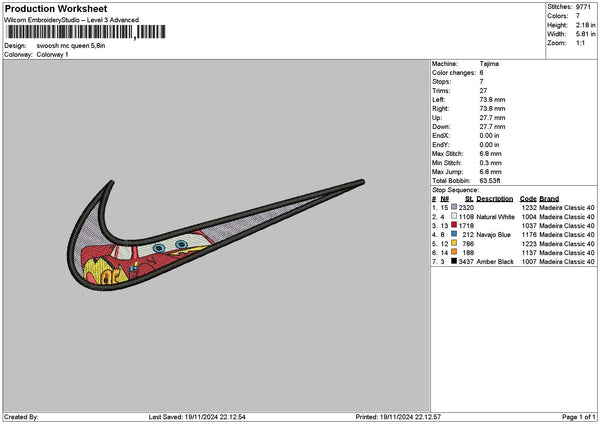Click the Stitches value 9771
Image resolution: width=600 pixels, height=424 pixels.
[x=583, y=7]
